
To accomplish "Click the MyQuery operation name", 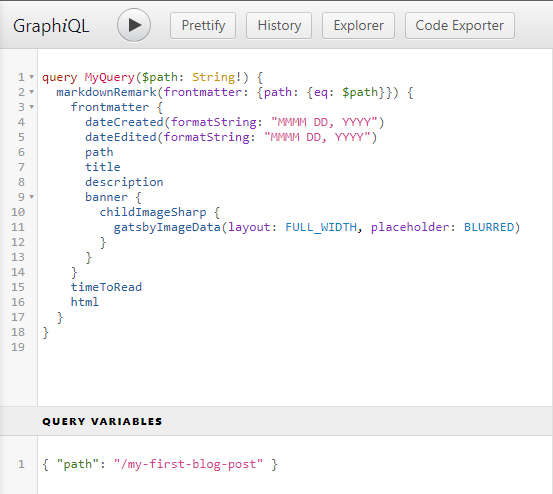I will coord(109,77).
